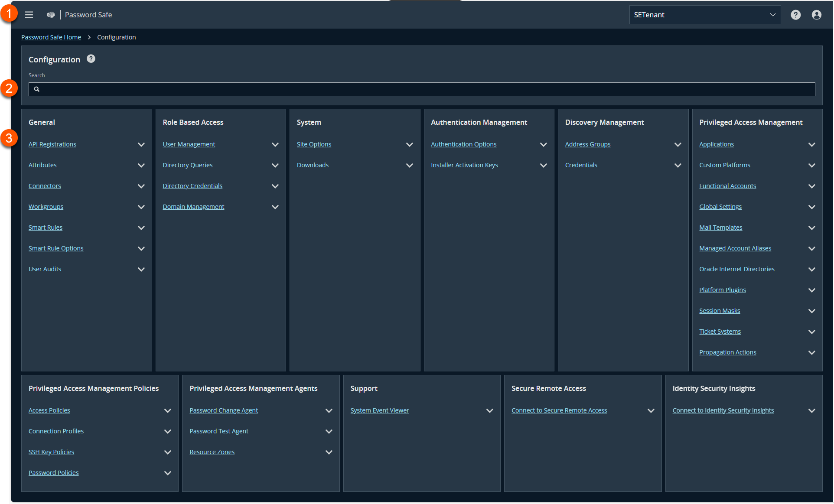Open the user account profile icon
This screenshot has width=834, height=504.
[x=816, y=15]
